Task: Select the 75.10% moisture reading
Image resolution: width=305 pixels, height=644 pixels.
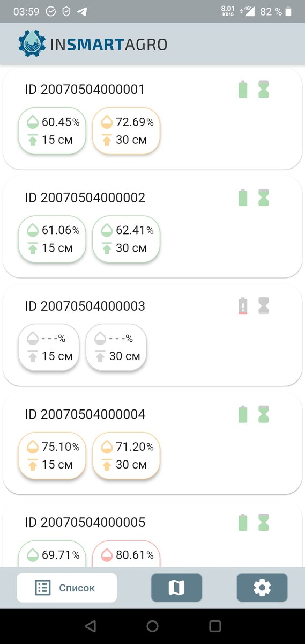Action: pos(53,456)
